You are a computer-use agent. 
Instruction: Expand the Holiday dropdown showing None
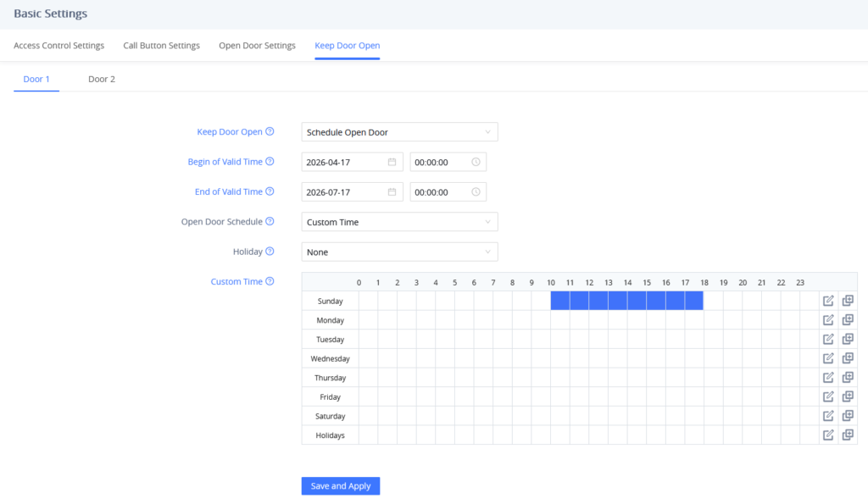click(x=400, y=252)
